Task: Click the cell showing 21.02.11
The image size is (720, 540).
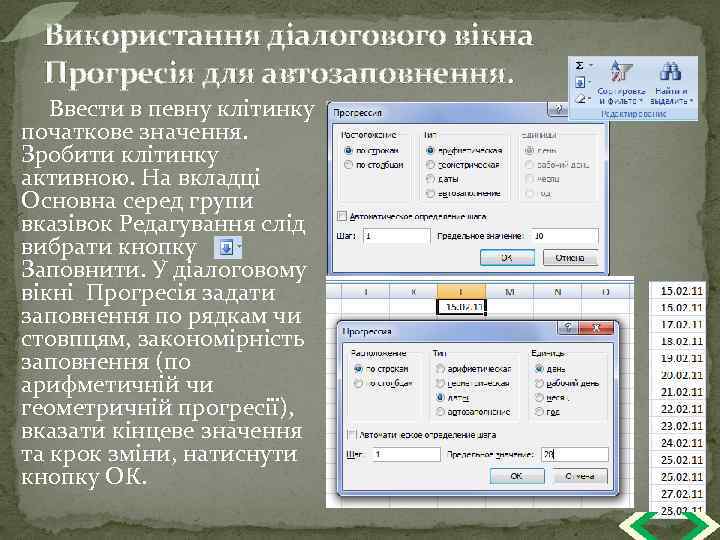Action: pos(677,392)
